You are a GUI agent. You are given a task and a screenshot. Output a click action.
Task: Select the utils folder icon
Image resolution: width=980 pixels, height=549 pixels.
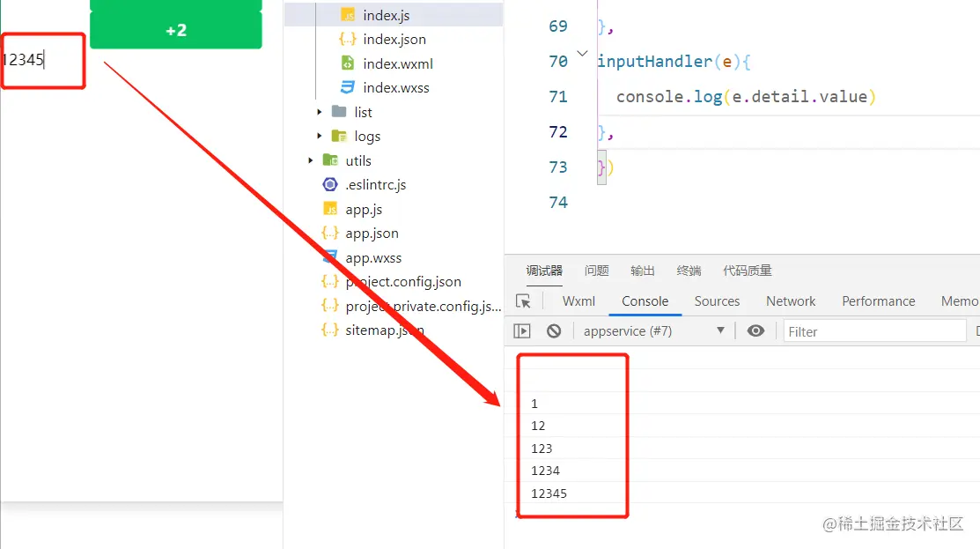pos(330,160)
